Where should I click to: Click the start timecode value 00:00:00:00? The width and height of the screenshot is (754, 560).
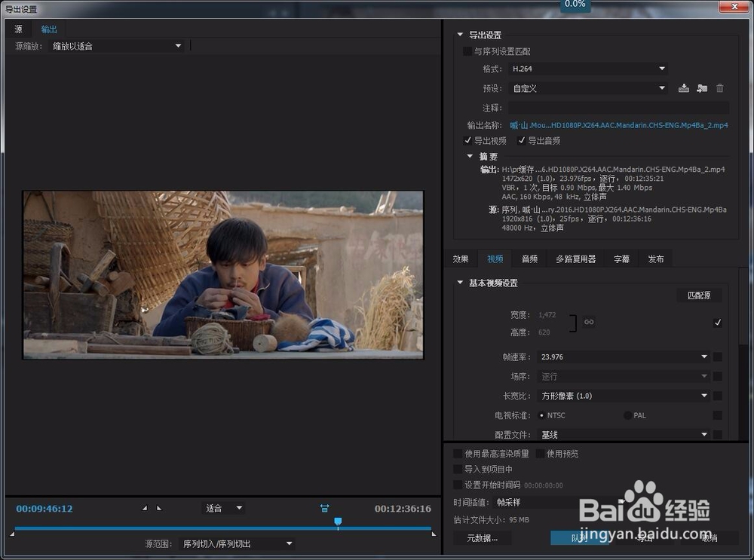[544, 485]
